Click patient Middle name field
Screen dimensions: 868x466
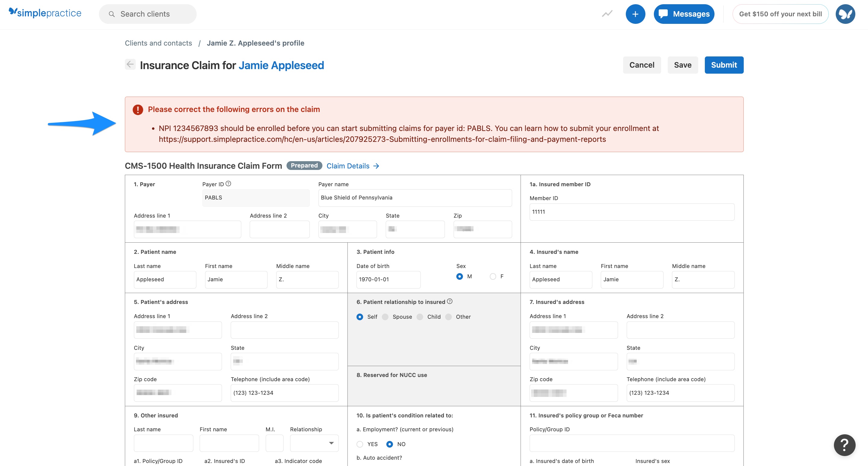(307, 279)
